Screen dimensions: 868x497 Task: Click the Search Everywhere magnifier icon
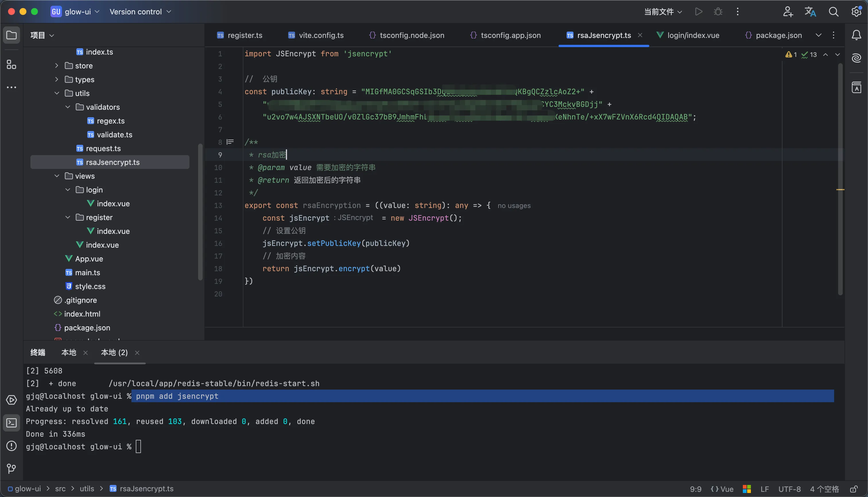(x=834, y=11)
